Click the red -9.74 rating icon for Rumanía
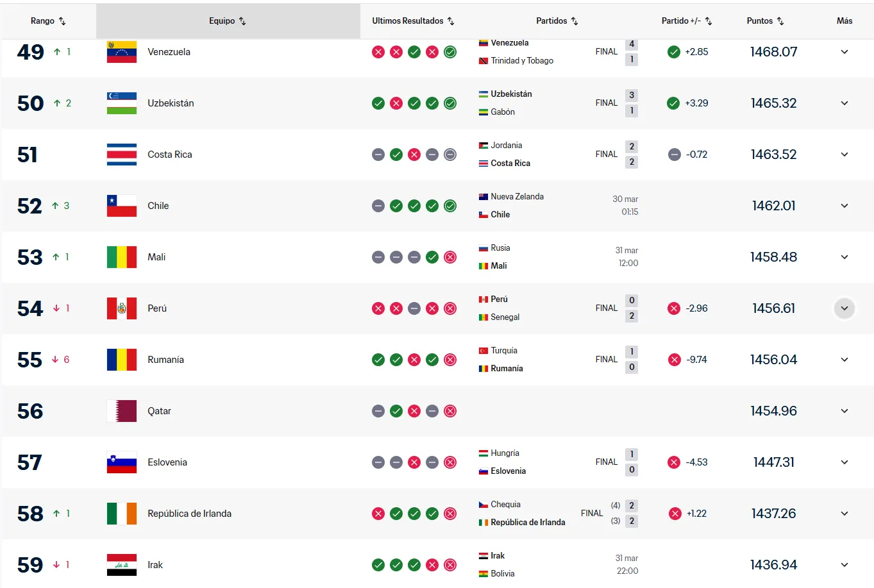Viewport: 874px width, 588px height. coord(674,360)
